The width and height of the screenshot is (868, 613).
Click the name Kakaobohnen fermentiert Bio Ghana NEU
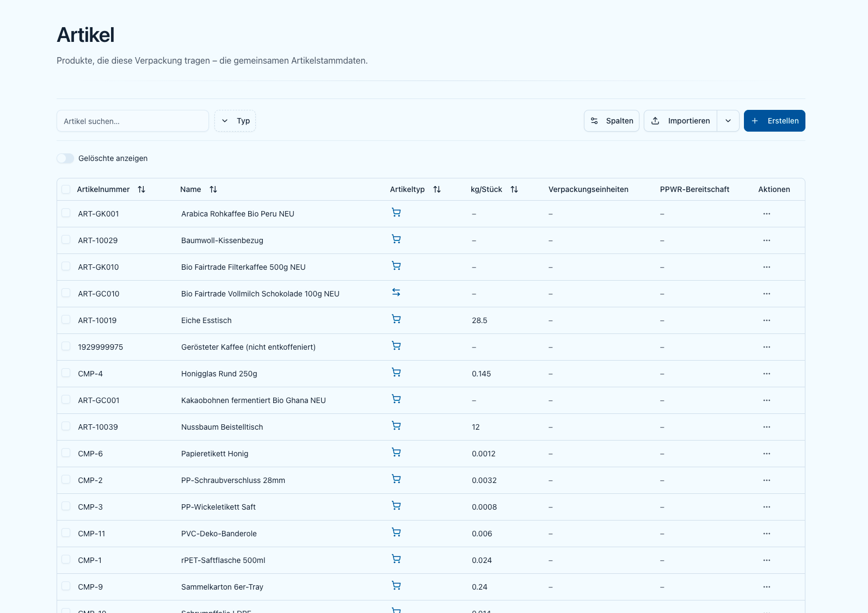coord(254,400)
